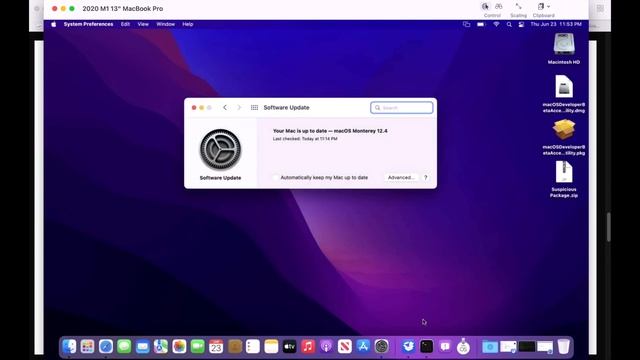Open Music app in the Dock
The image size is (640, 360).
308,347
